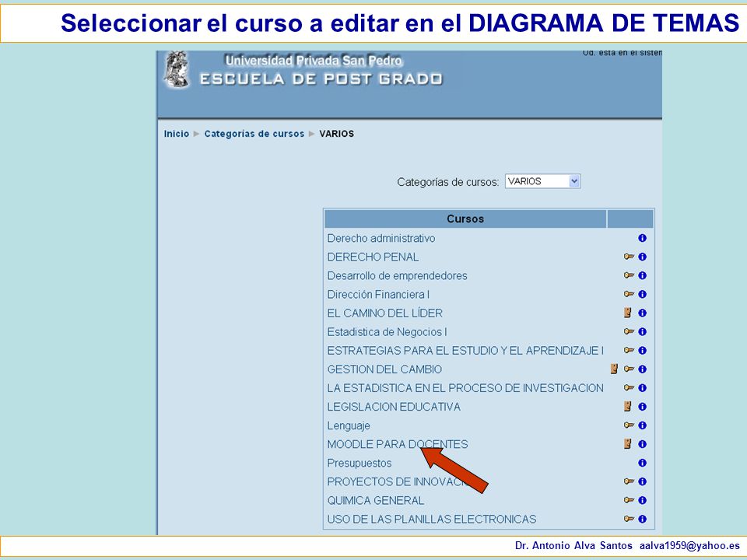
Task: Click key icon for Dirección Financiera I
Action: click(629, 294)
